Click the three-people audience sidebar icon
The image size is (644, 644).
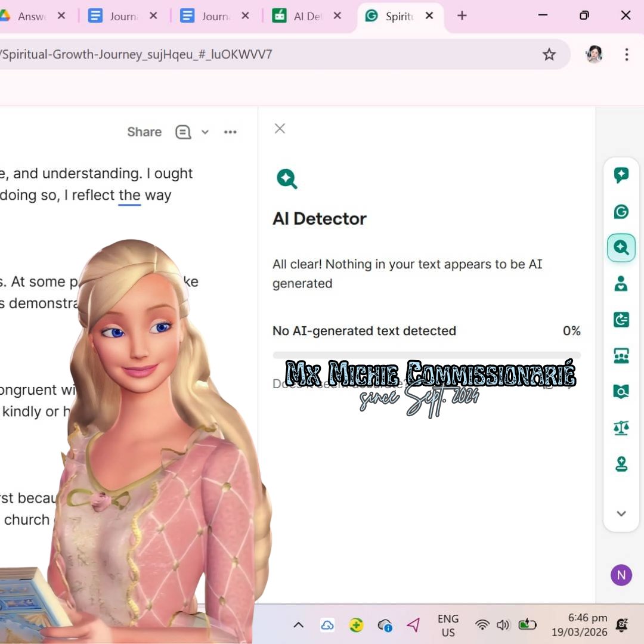(621, 356)
